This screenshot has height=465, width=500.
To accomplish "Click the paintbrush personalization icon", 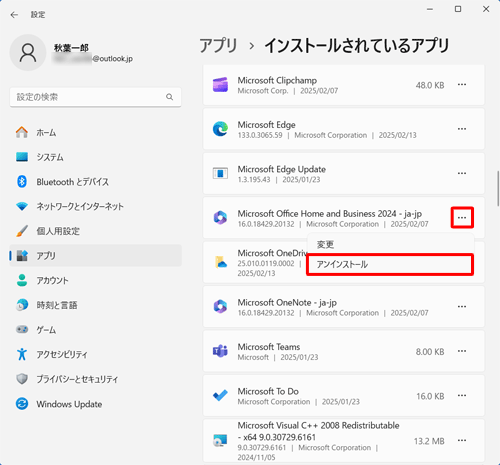I will (x=22, y=231).
